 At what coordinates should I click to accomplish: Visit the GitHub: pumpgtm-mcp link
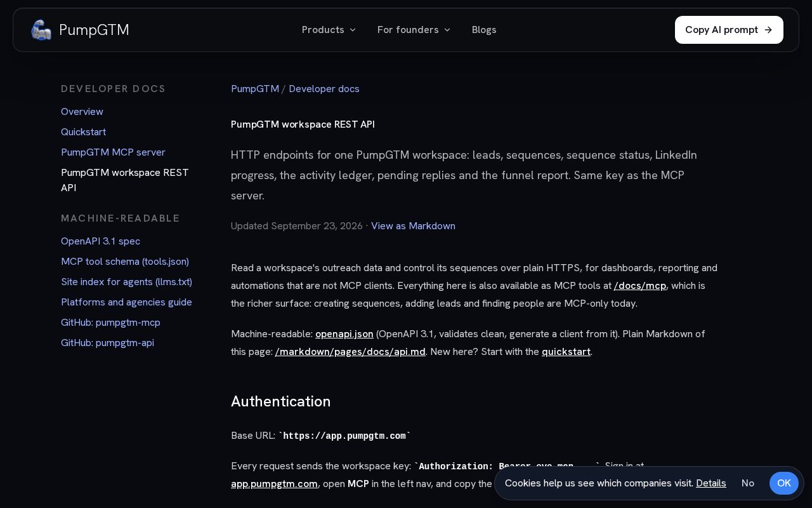(110, 323)
